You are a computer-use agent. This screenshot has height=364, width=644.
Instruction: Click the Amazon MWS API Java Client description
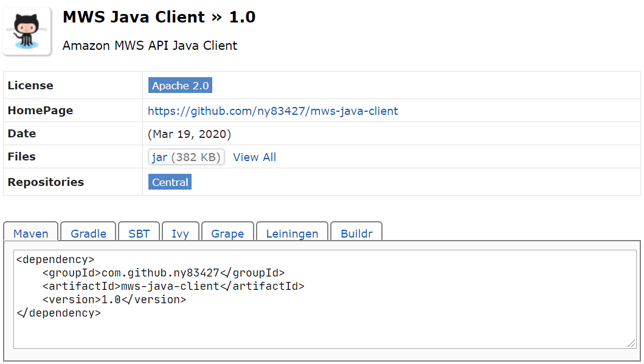[150, 46]
